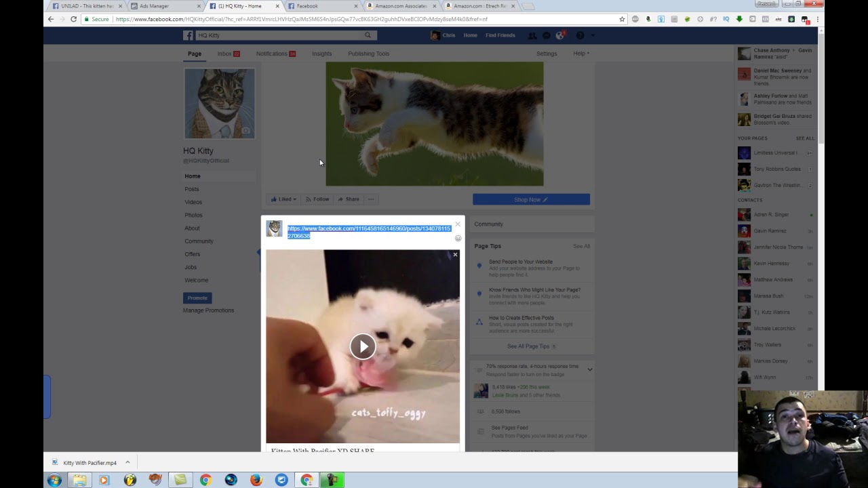The height and width of the screenshot is (488, 868).
Task: Remove the video attachment with its X
Action: point(455,255)
